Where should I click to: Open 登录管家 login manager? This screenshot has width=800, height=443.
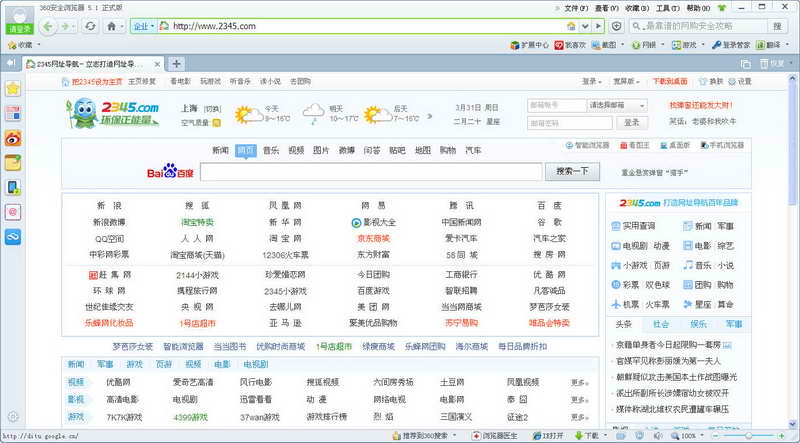point(731,45)
